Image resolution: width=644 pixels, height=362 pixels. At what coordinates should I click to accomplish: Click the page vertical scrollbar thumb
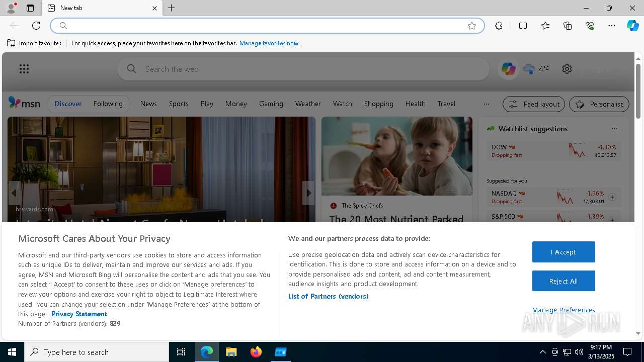click(638, 91)
